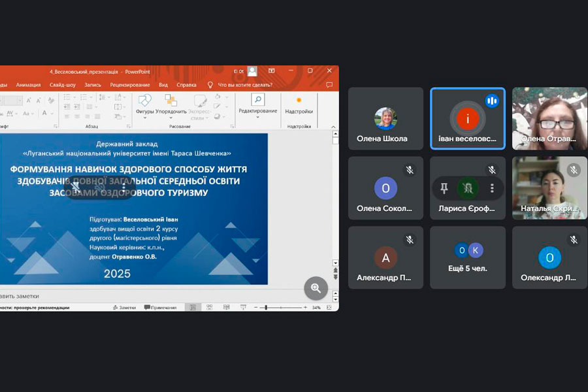
Task: Expand numbering list dropdown arrow
Action: pos(91,97)
